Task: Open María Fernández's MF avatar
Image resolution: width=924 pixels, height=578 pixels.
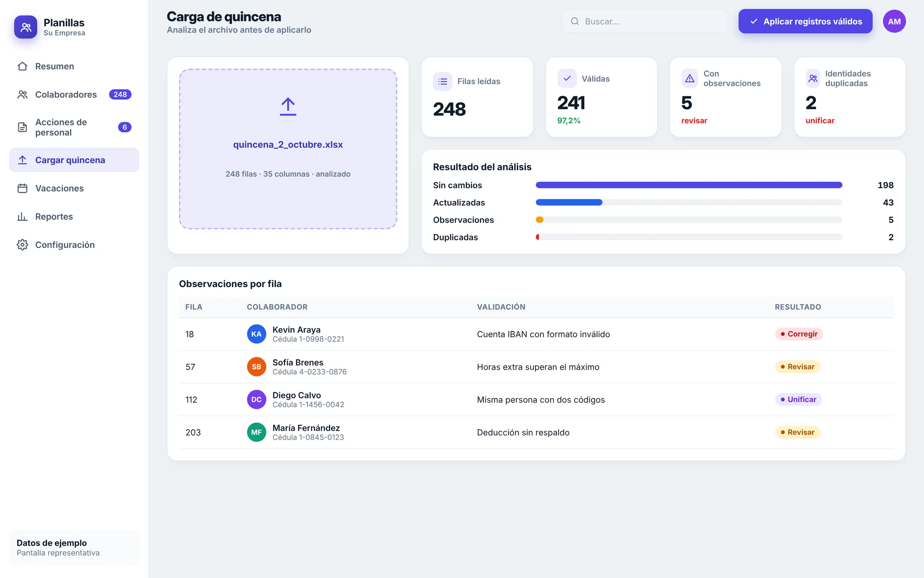Action: click(256, 432)
